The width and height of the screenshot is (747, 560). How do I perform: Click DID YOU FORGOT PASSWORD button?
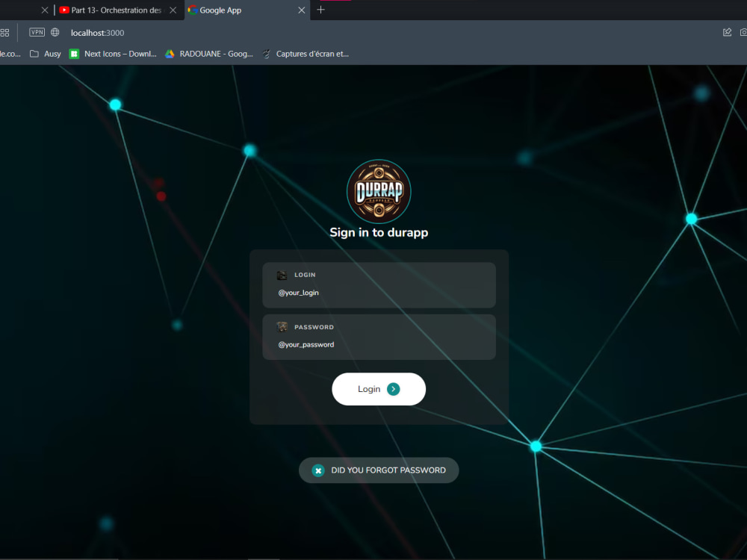click(x=379, y=470)
